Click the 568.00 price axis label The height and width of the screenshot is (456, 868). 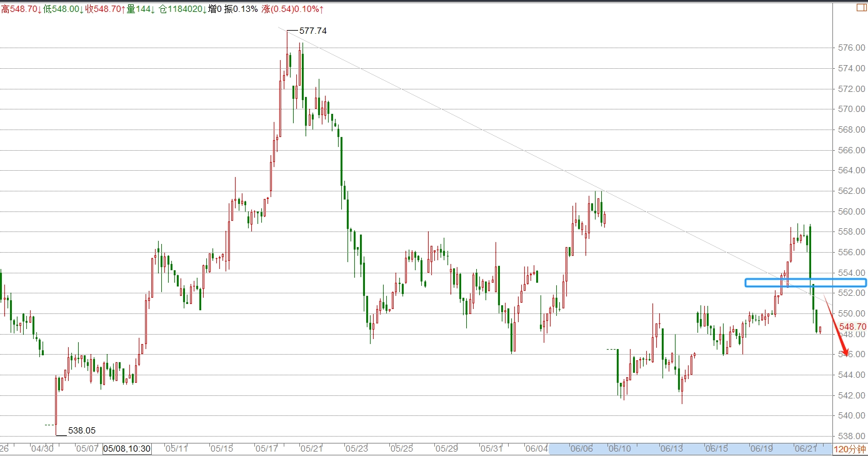(852, 129)
